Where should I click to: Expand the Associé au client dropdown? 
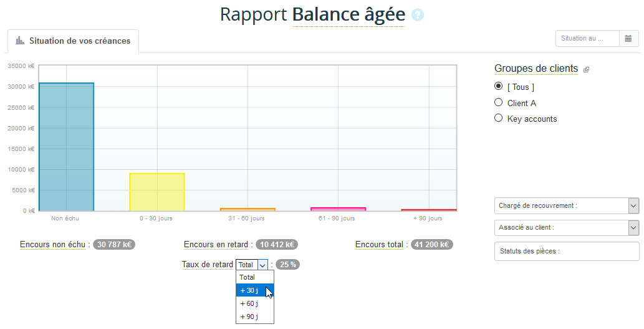coord(633,228)
